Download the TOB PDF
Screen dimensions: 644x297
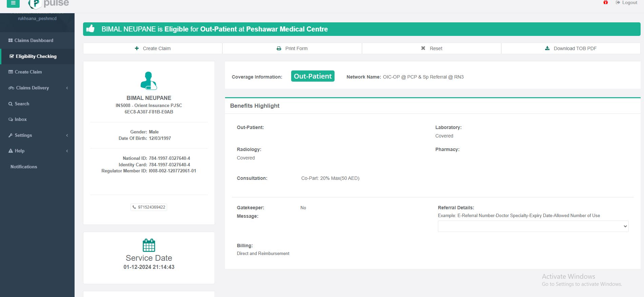pos(571,48)
